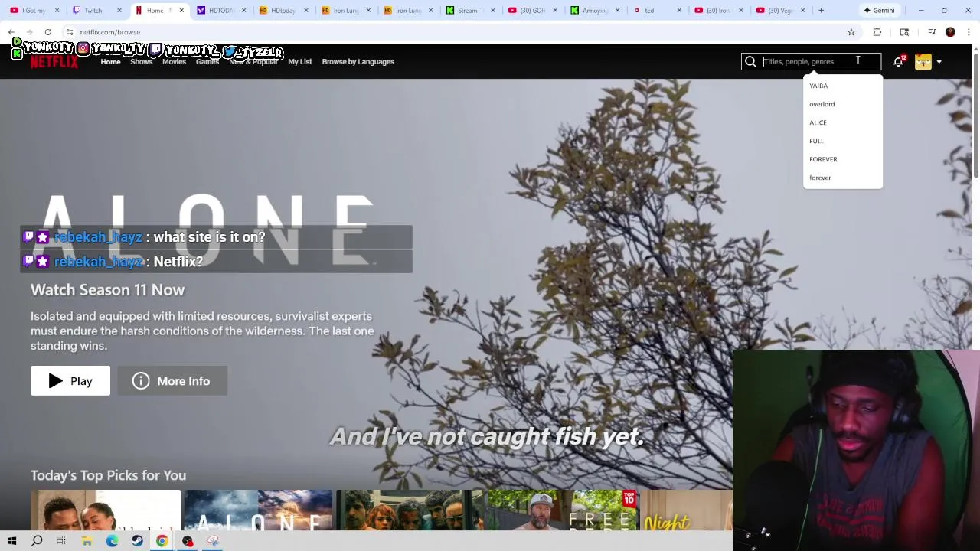Open the Shows section
The height and width of the screenshot is (551, 980).
pos(141,62)
